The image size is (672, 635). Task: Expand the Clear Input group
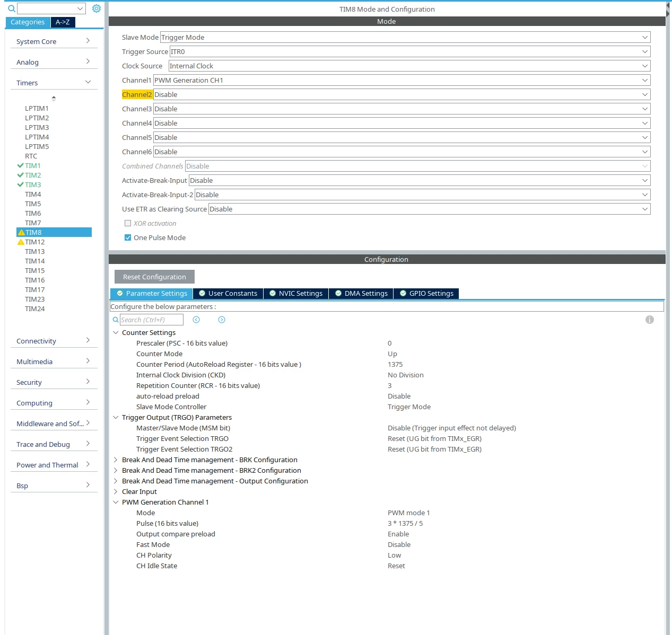pyautogui.click(x=116, y=491)
